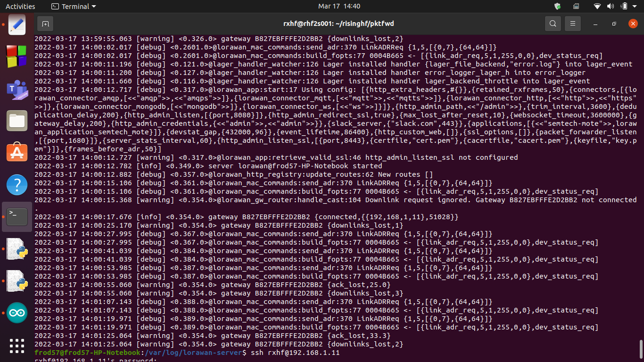The width and height of the screenshot is (644, 362).
Task: Open the text editor from the dock
Action: point(17,24)
